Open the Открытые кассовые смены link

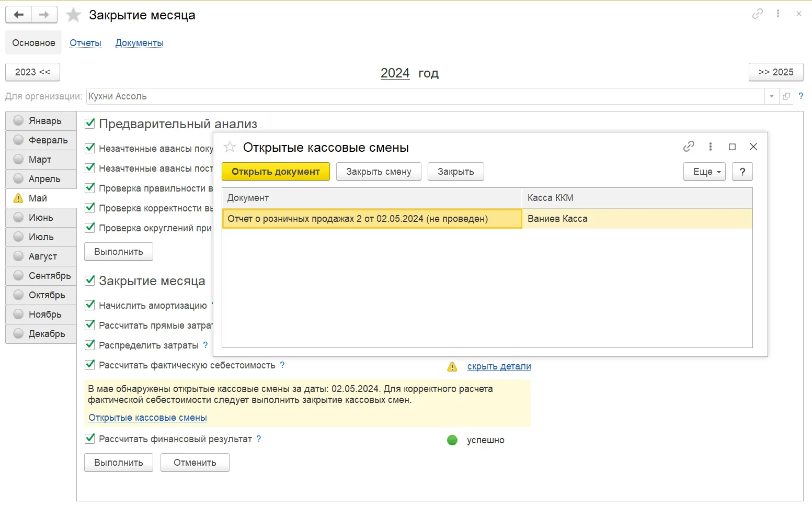pyautogui.click(x=147, y=418)
